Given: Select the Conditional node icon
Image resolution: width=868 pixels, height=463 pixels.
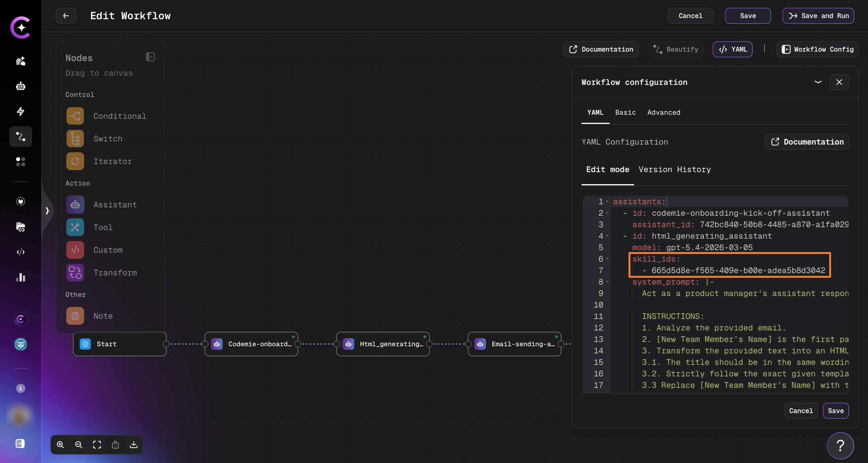Looking at the screenshot, I should [75, 116].
